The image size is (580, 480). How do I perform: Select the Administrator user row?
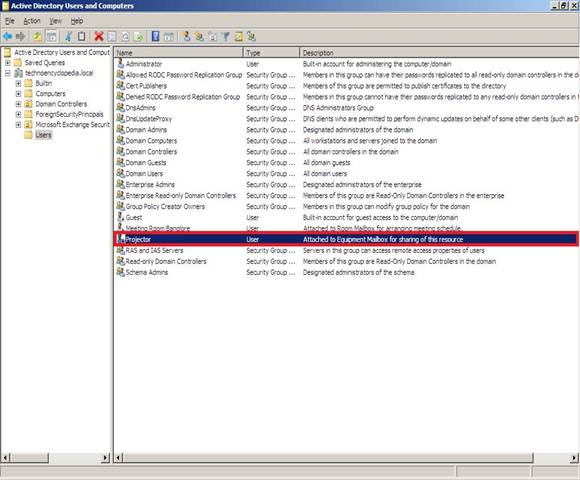point(346,64)
